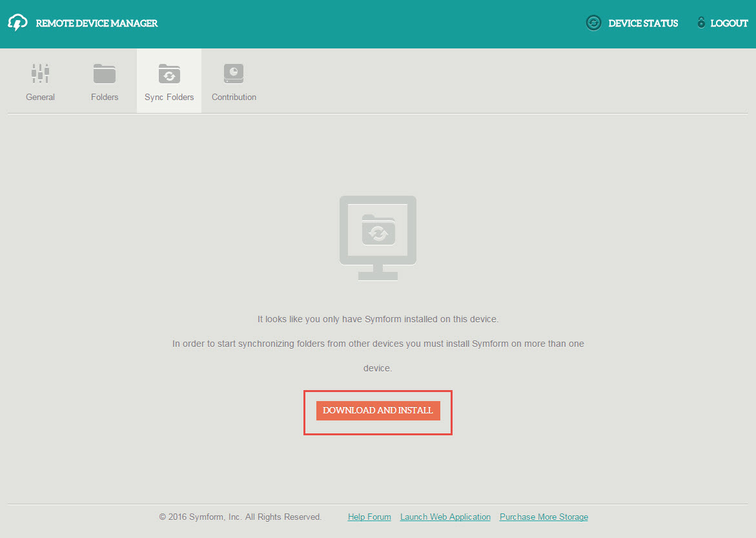Switch to the General tab label
The image size is (756, 538).
(40, 97)
